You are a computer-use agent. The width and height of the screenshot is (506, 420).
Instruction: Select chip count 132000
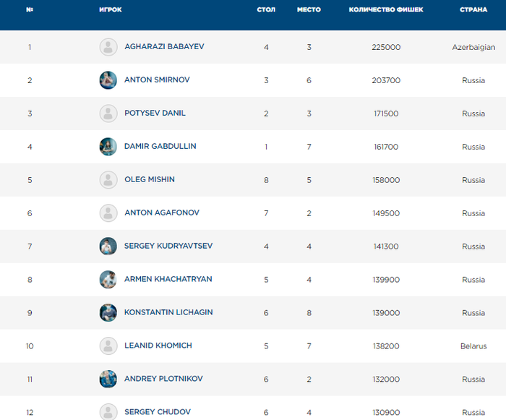(x=386, y=380)
